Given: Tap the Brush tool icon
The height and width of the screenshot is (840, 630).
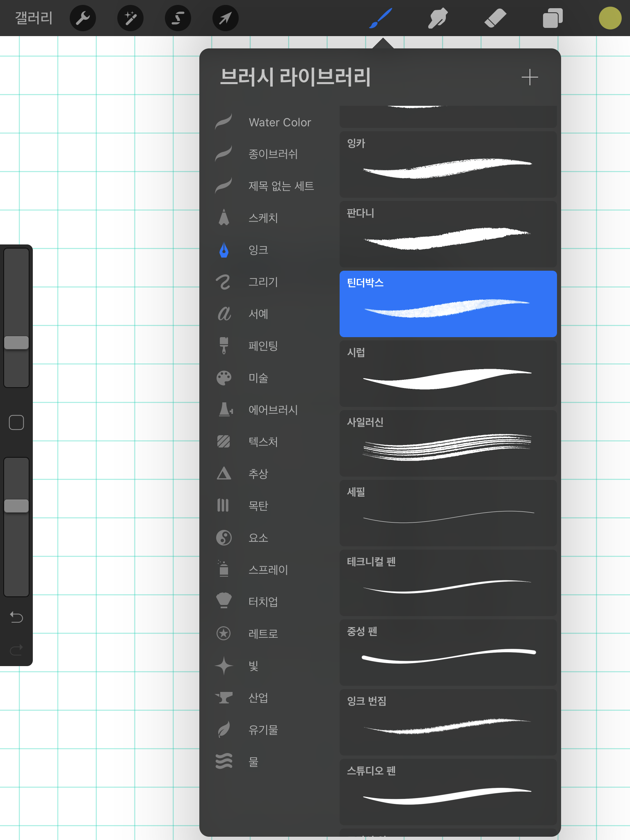Looking at the screenshot, I should (381, 18).
